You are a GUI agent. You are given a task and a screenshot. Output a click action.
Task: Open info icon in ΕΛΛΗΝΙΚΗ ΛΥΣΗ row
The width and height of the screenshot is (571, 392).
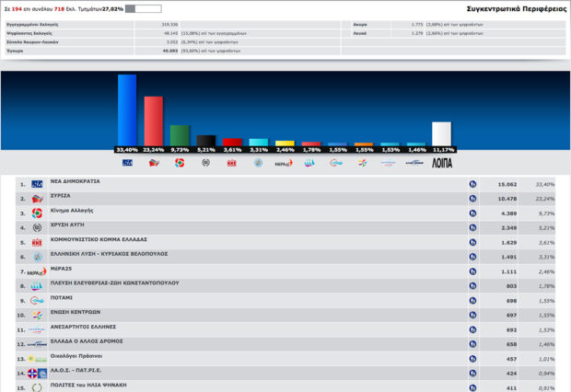tap(472, 257)
